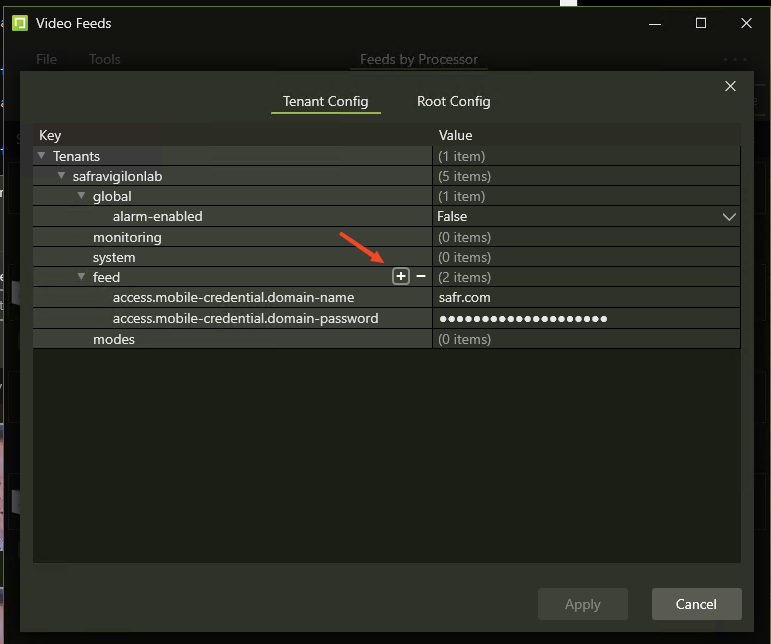The image size is (771, 644).
Task: Collapse the safravigilonlab node
Action: 61,176
